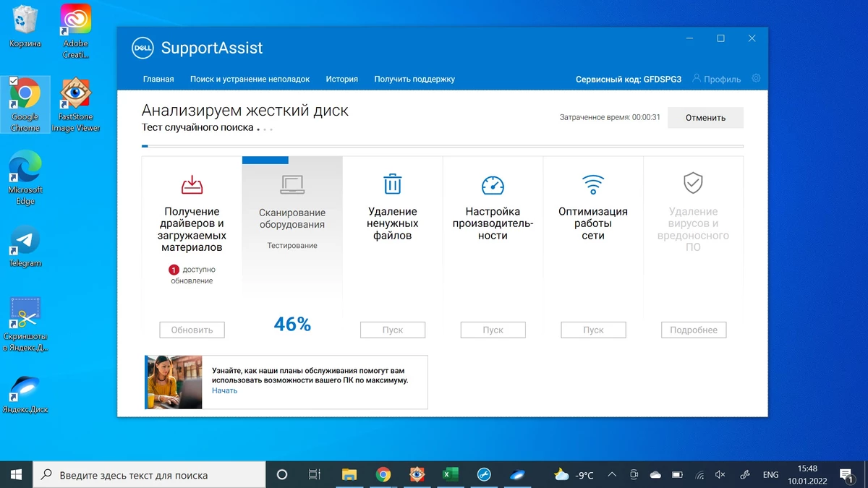Click the trash can file cleanup icon

coord(393,184)
